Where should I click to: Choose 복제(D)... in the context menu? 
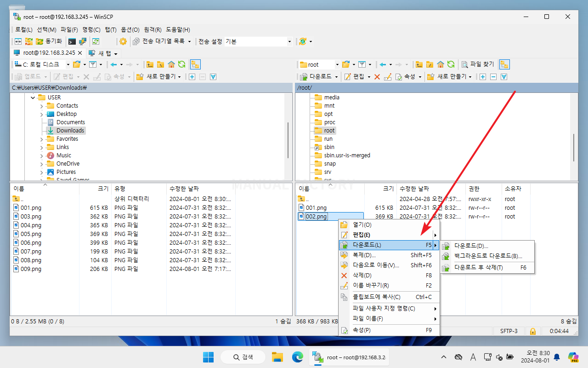tap(389, 255)
